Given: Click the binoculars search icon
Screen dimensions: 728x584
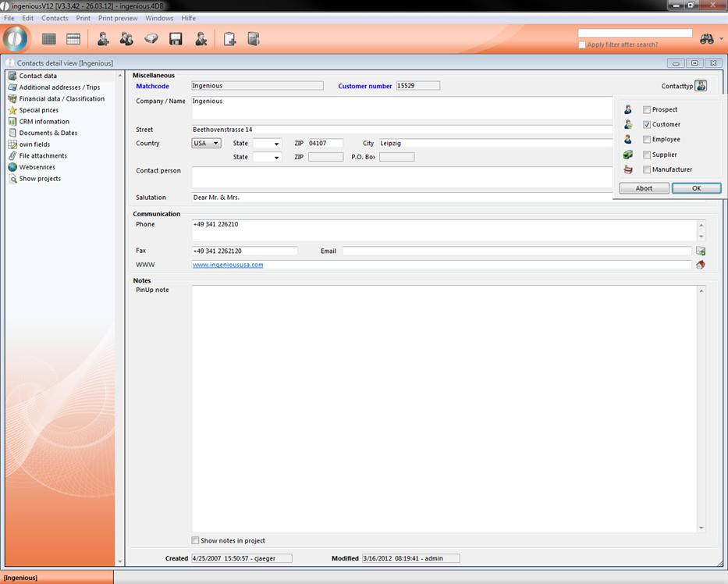Looking at the screenshot, I should click(705, 39).
